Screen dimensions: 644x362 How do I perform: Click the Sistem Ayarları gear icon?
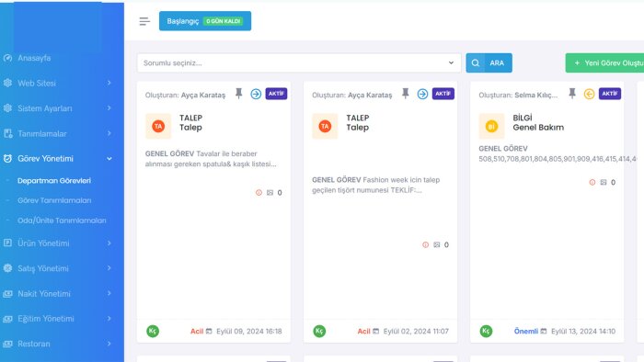click(x=7, y=108)
